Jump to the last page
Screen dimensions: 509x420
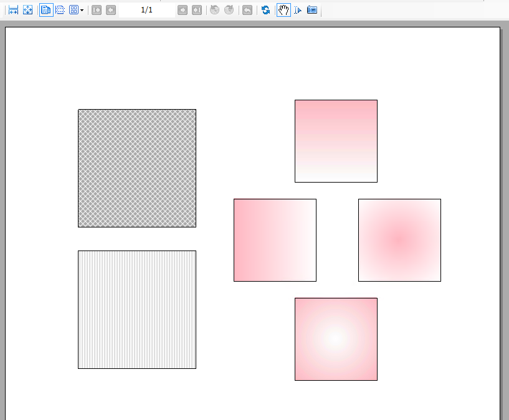coord(197,10)
